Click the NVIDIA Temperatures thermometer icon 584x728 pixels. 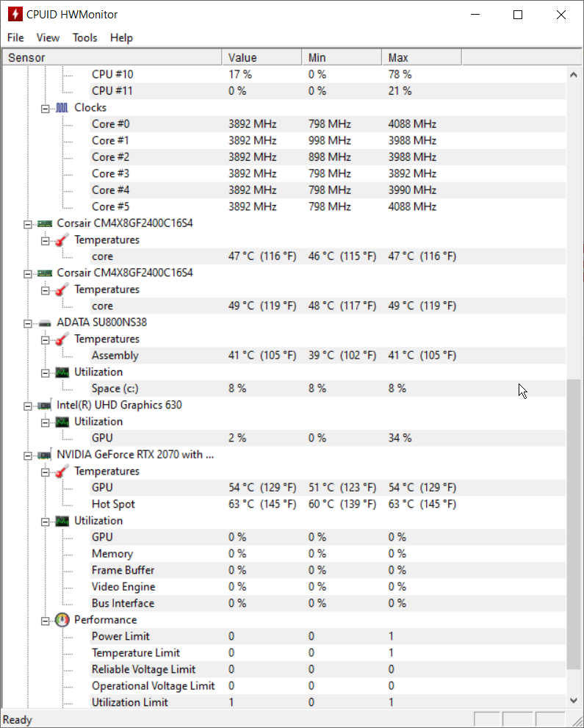pos(62,471)
